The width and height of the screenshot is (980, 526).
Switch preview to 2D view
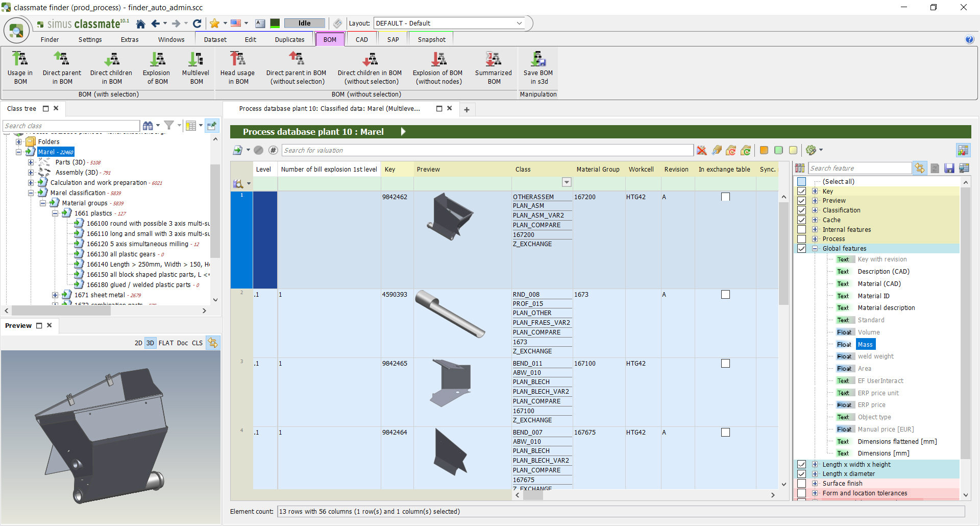(138, 343)
